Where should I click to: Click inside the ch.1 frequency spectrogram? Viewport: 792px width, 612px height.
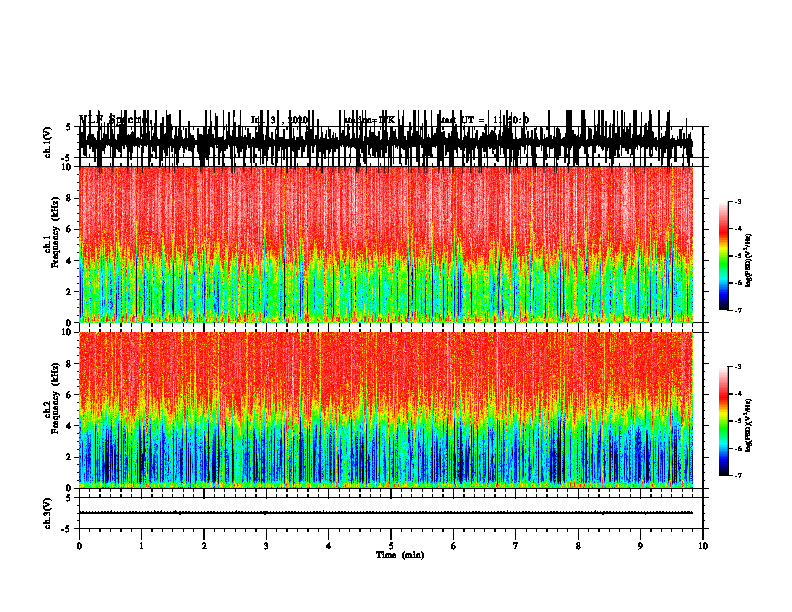(386, 244)
